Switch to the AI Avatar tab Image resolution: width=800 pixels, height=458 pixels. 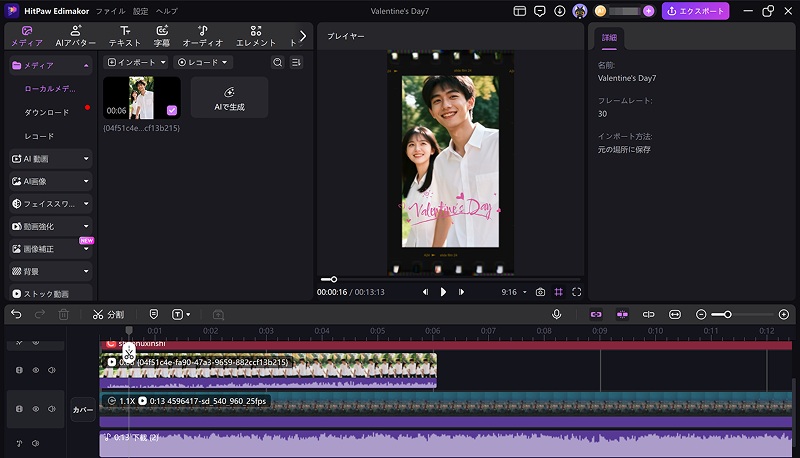(76, 36)
